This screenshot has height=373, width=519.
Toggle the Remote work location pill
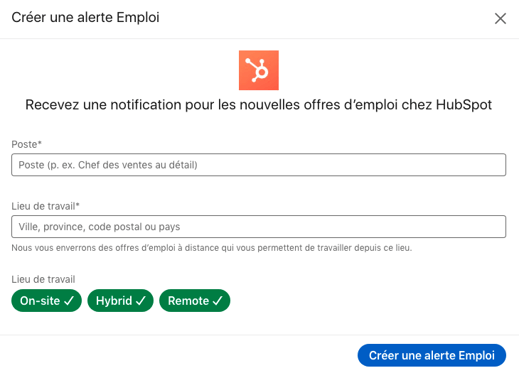click(x=195, y=301)
